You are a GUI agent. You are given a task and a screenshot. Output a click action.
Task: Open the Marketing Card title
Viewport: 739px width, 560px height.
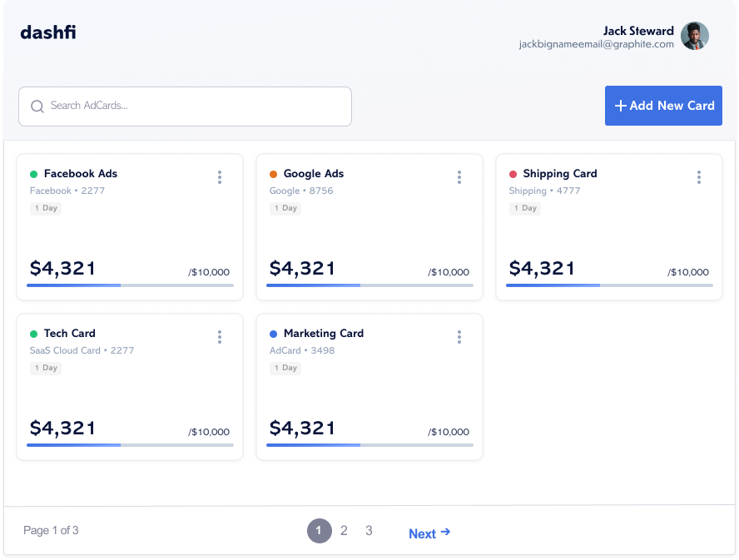point(324,334)
